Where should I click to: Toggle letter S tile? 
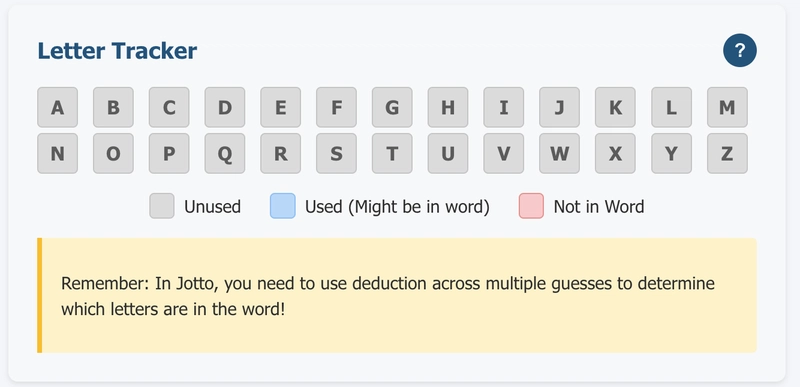(x=336, y=153)
